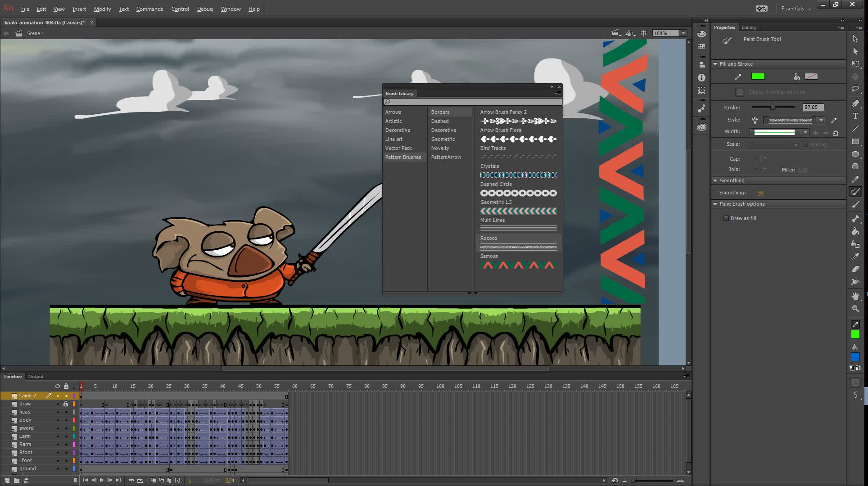Select the Selection arrow tool
This screenshot has height=486, width=868.
[855, 39]
